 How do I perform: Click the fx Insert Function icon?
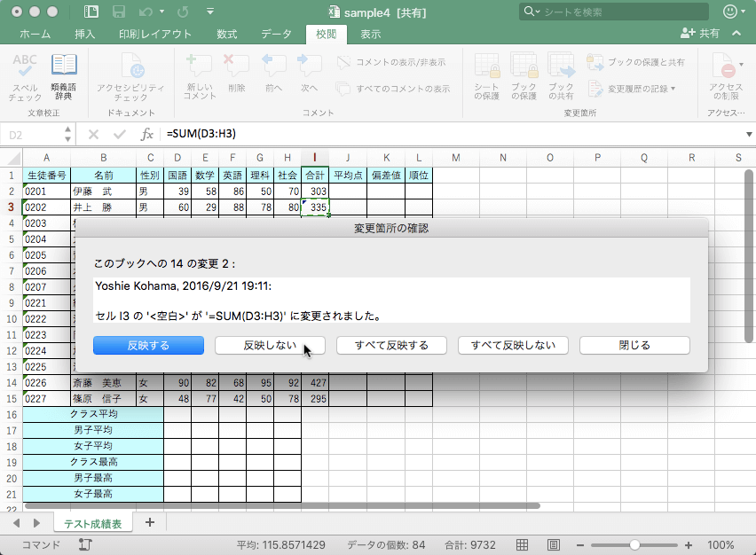tap(146, 135)
